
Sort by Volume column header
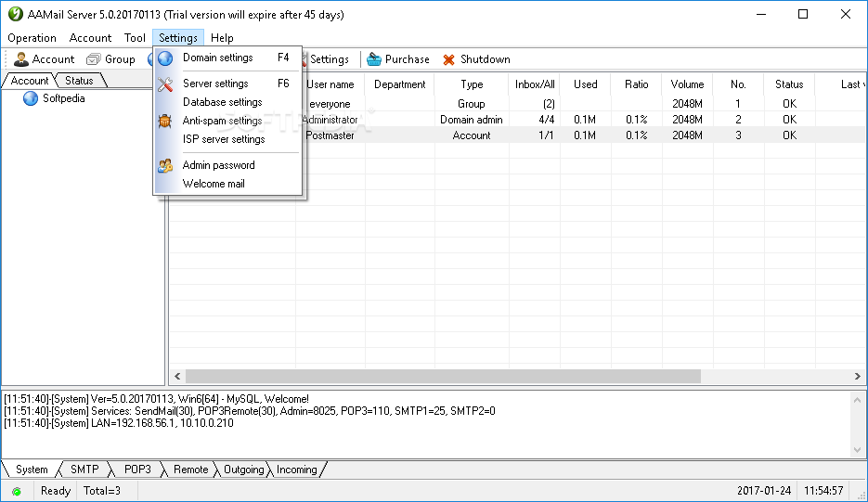[x=687, y=84]
